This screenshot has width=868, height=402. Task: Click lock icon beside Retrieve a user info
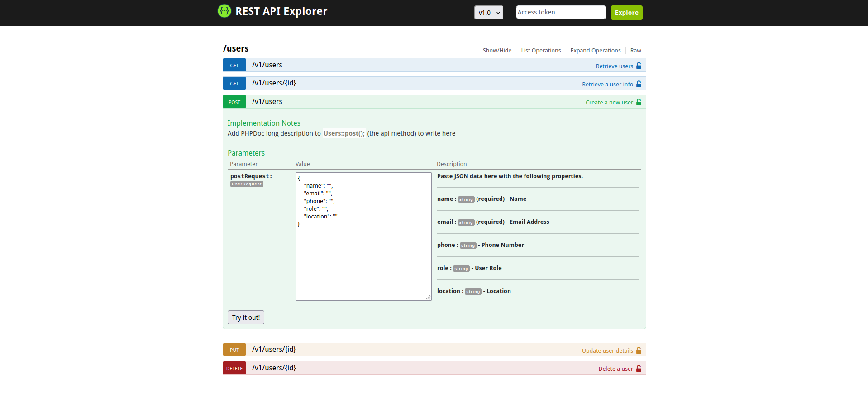[639, 84]
